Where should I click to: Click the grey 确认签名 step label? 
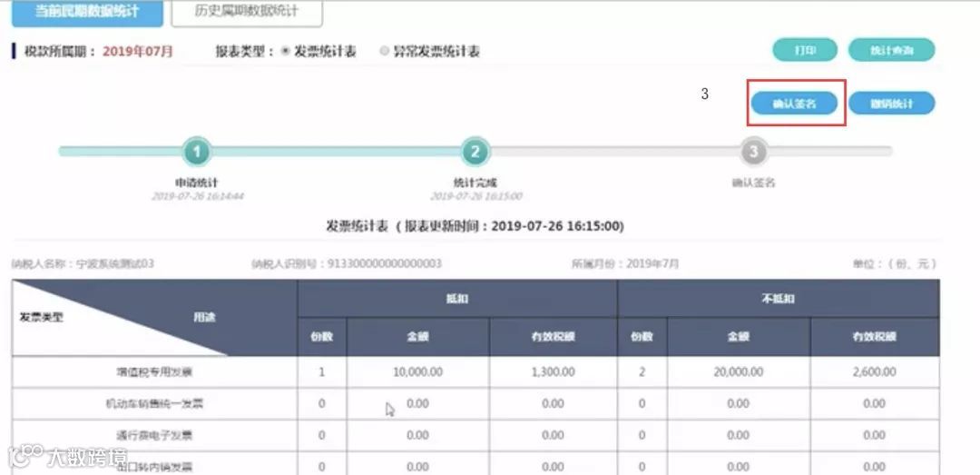click(753, 183)
